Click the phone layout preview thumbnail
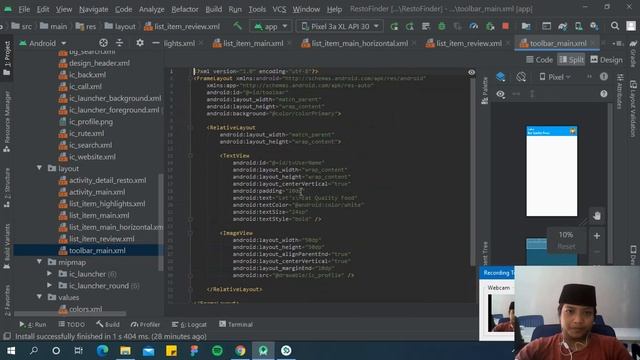 551,171
